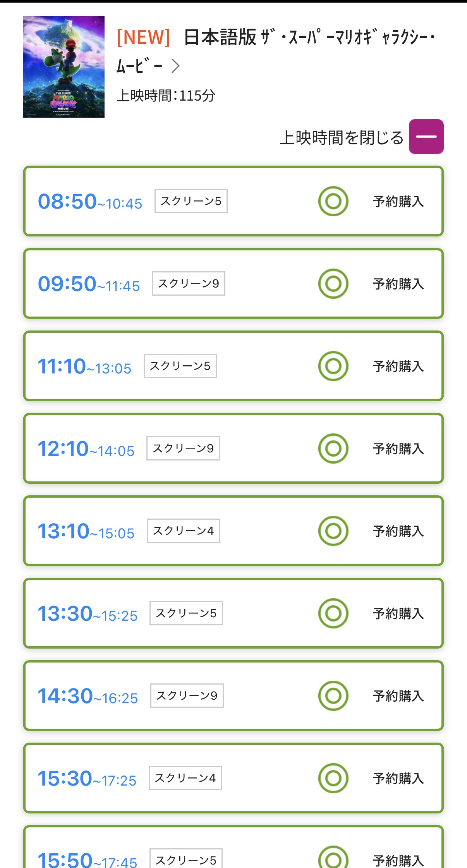The image size is (467, 868).
Task: Select the 09:50~11:45 showtime
Action: click(x=89, y=284)
